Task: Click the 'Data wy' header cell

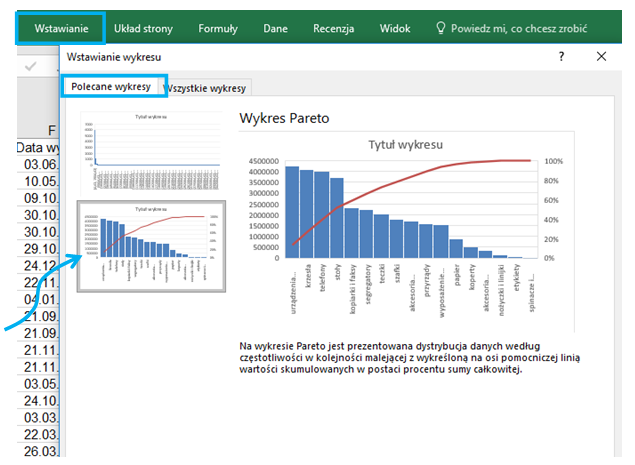Action: point(38,147)
